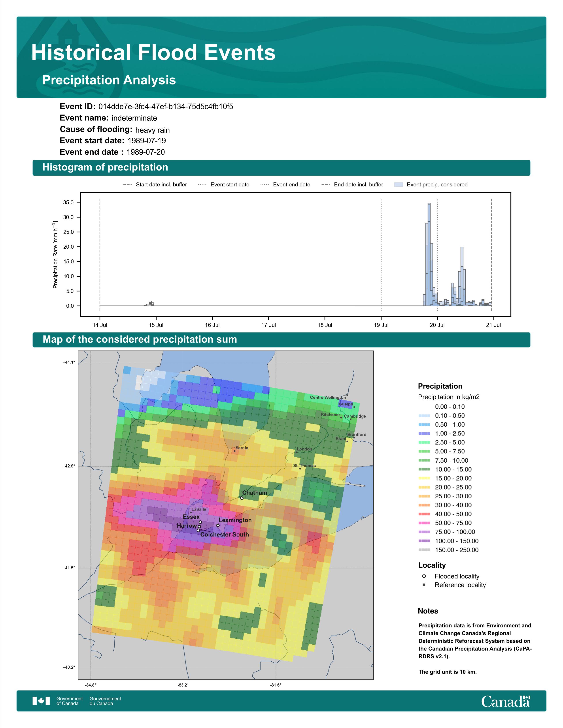Click the 50.00 - 75.00 legend swatch
This screenshot has width=563, height=728.
[424, 523]
